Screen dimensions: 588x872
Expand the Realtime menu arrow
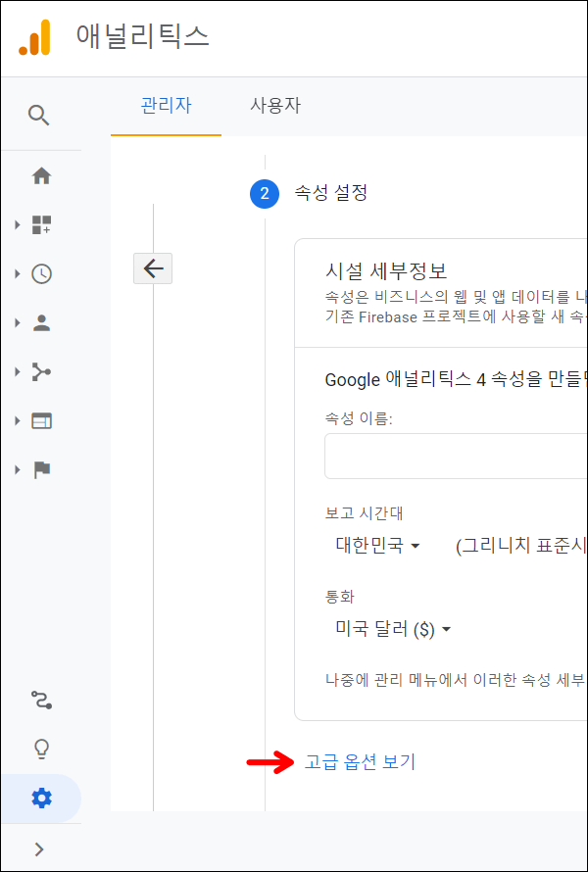[18, 273]
